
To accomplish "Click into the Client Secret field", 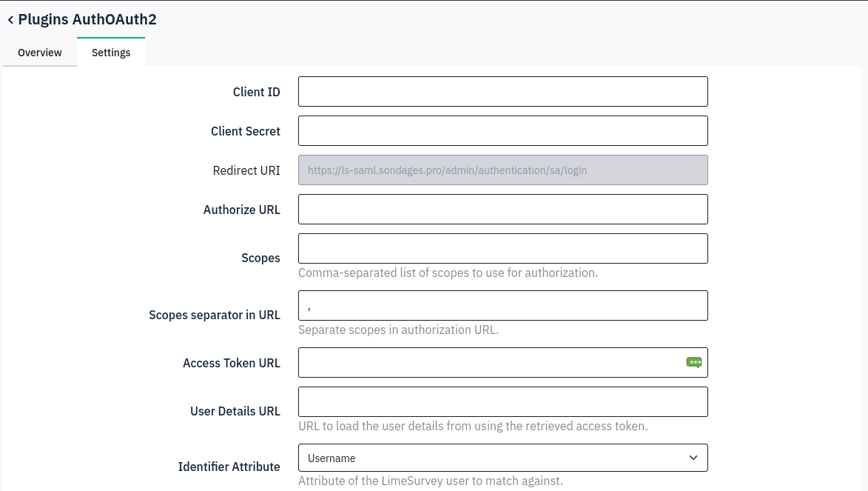I will [x=502, y=130].
